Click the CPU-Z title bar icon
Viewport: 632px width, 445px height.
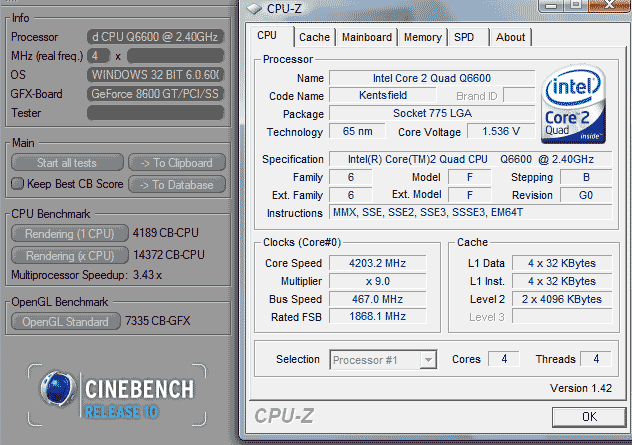pyautogui.click(x=254, y=8)
